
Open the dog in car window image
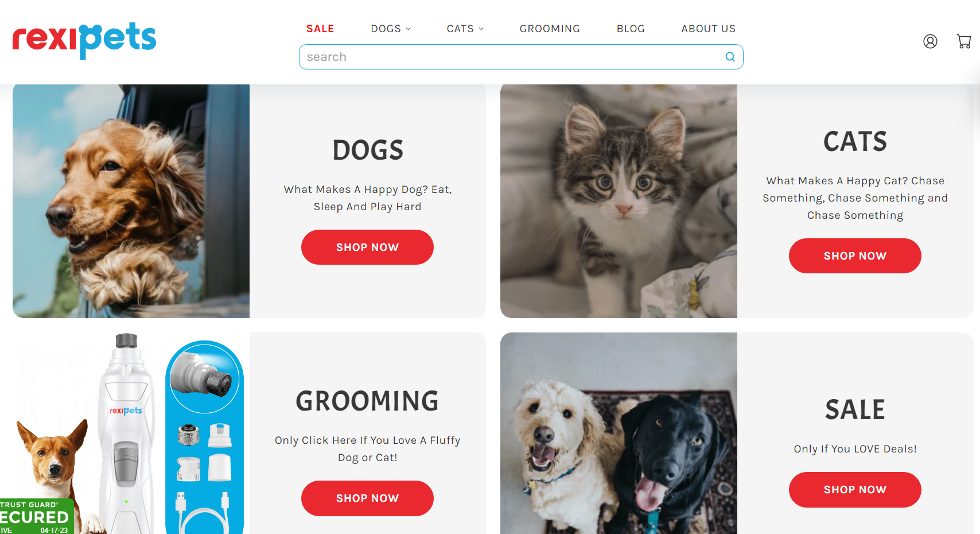click(x=131, y=201)
